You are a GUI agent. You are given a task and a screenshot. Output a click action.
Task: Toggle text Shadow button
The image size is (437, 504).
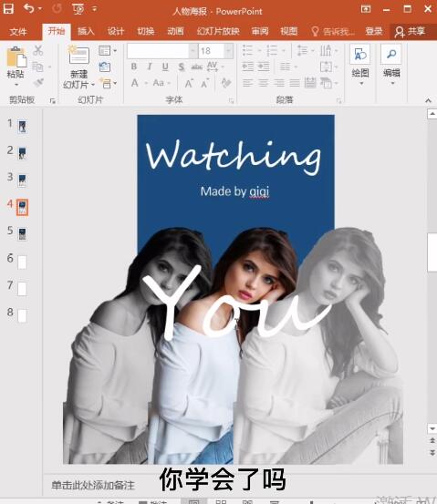(x=182, y=67)
